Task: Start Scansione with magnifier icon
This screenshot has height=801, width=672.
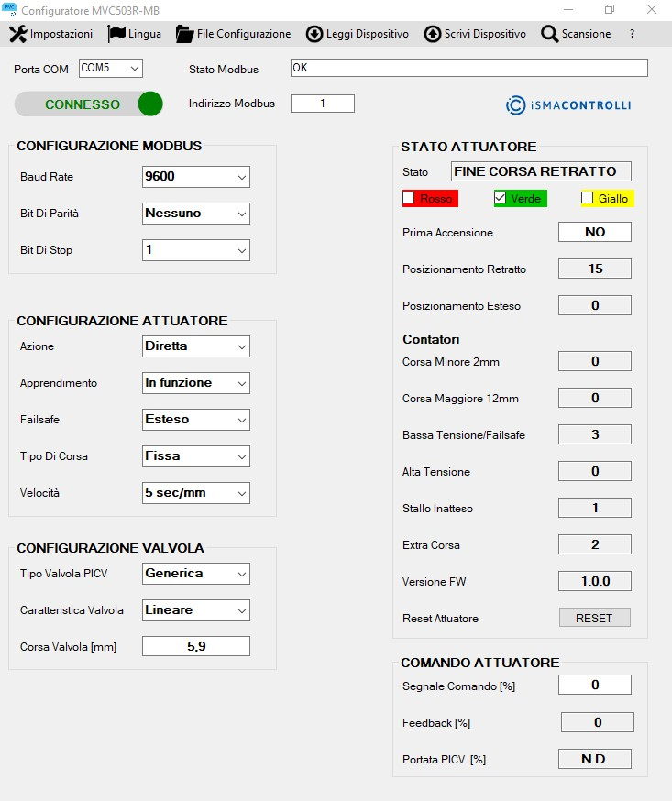Action: tap(550, 34)
